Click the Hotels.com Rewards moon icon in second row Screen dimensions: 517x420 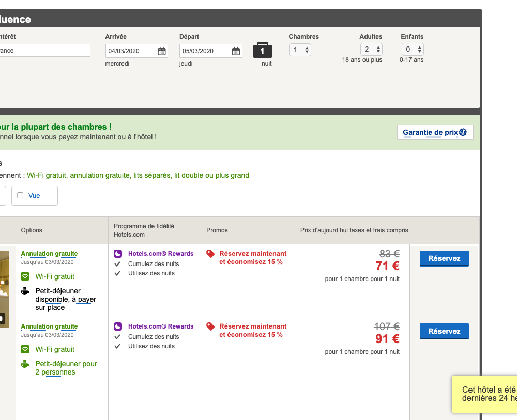pos(118,326)
